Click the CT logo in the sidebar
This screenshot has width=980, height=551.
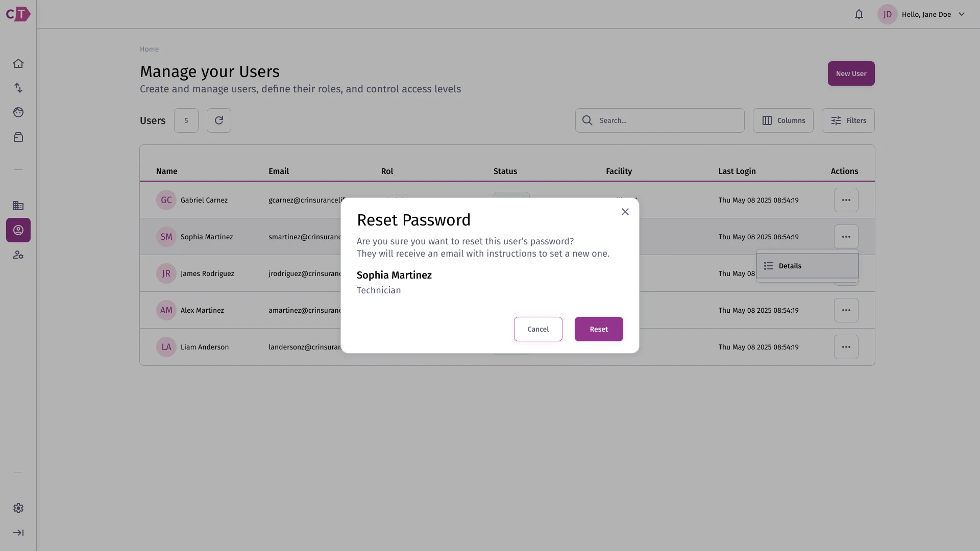point(18,14)
